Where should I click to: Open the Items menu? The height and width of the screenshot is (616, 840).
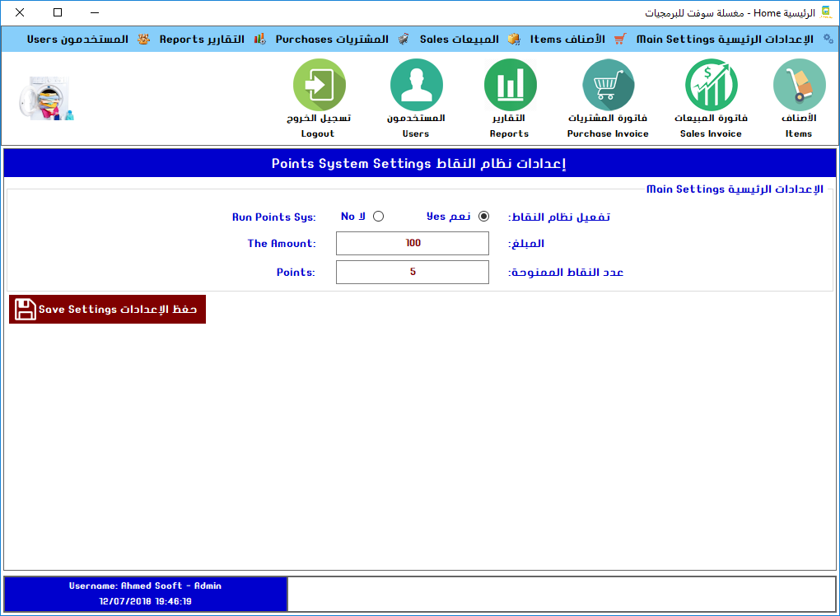[567, 39]
